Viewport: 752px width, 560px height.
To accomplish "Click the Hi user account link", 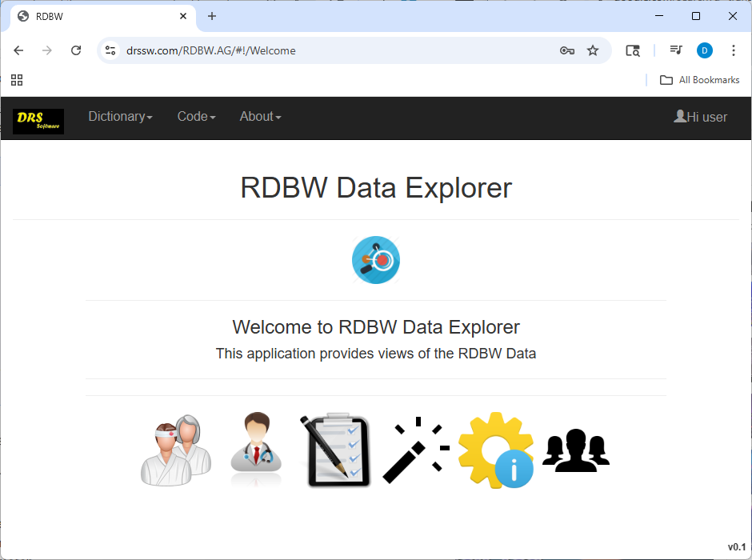I will click(701, 117).
